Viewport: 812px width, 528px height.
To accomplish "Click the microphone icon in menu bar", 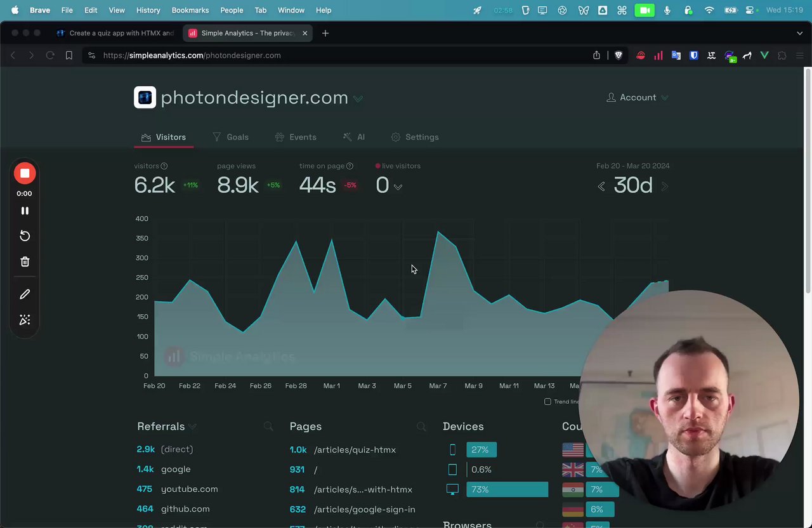I will (667, 10).
